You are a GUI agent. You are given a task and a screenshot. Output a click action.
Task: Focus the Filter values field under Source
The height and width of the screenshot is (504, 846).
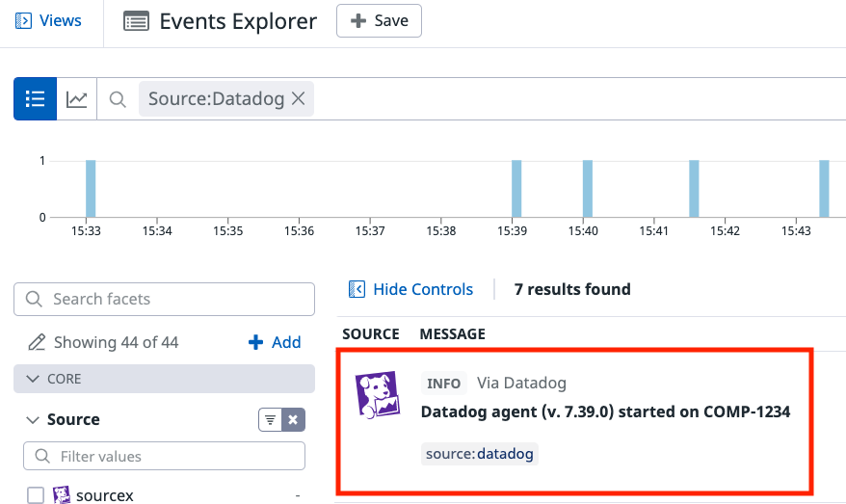pyautogui.click(x=164, y=456)
